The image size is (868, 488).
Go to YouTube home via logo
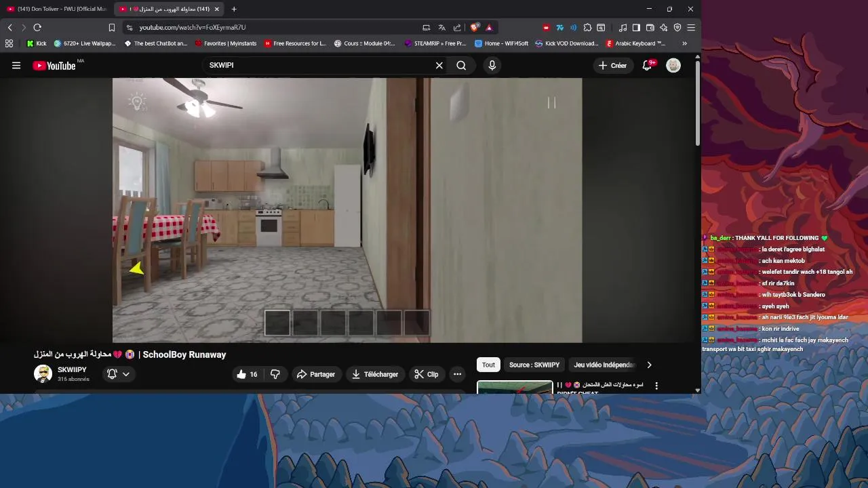[x=54, y=66]
